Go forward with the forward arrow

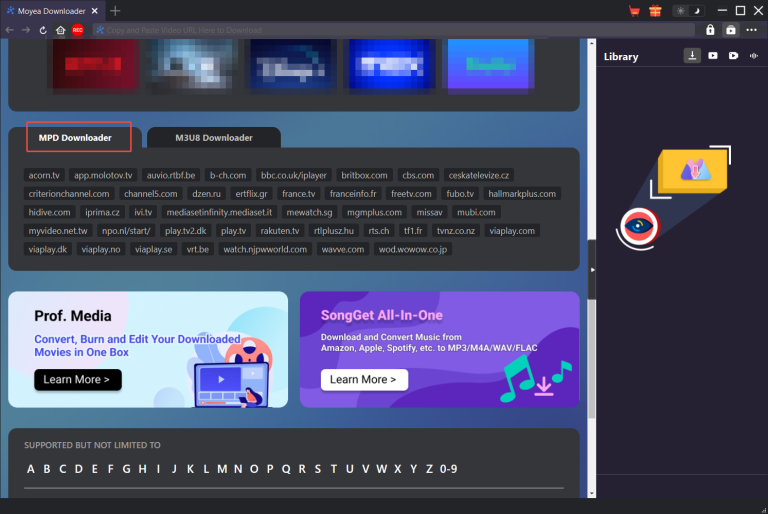coord(26,30)
